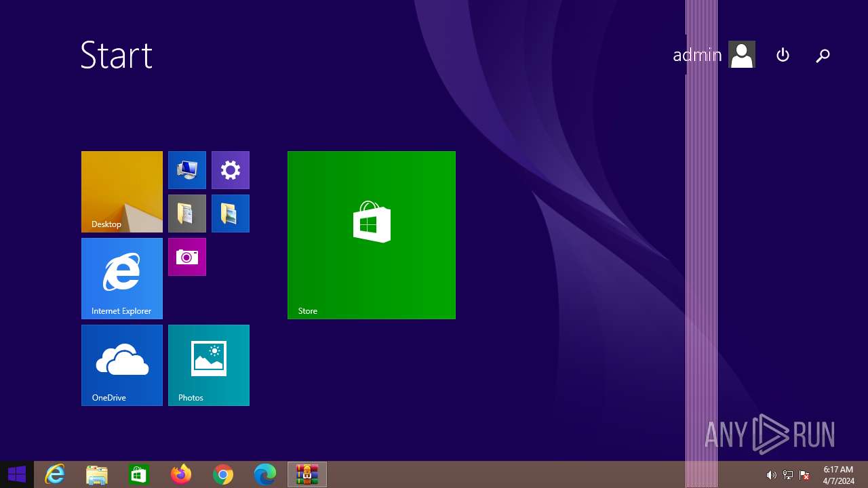
Task: Open the PC settings gear tile
Action: (231, 170)
